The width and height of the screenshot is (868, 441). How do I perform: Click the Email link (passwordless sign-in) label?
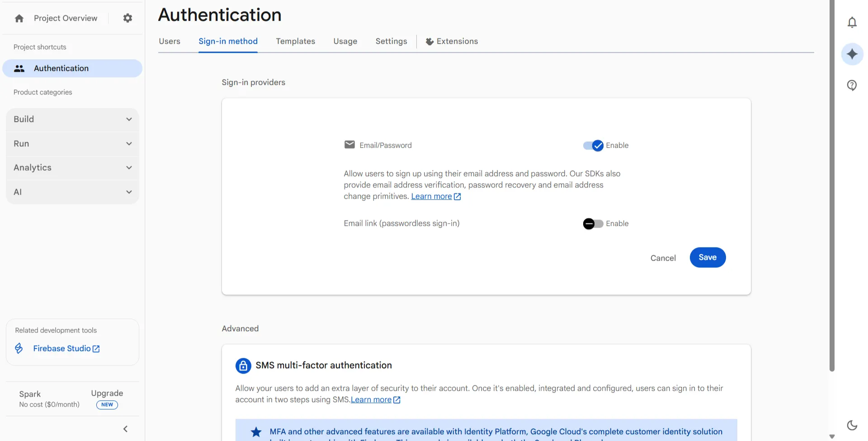(401, 224)
